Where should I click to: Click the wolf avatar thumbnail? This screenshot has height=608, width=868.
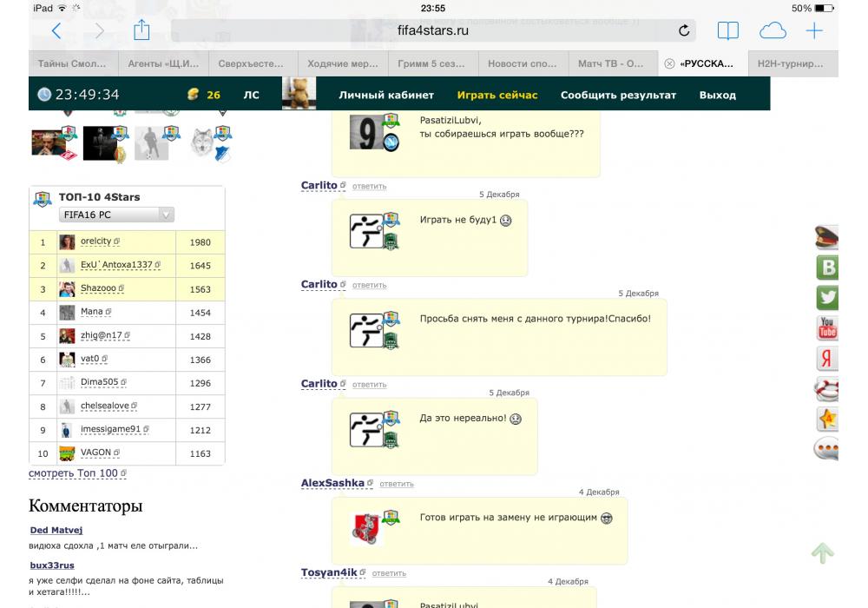(x=202, y=142)
